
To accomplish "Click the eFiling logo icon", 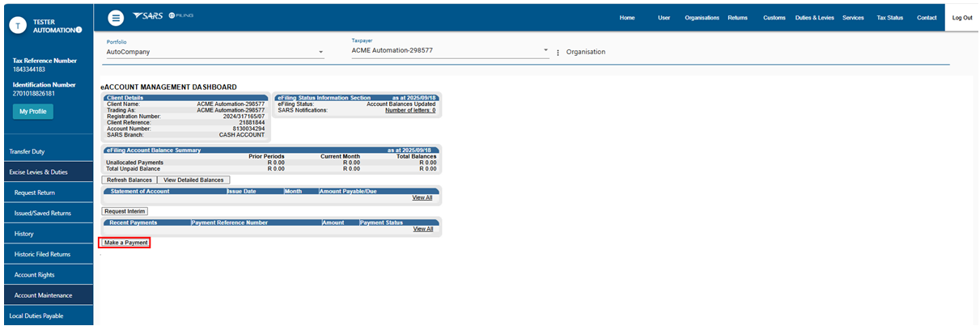I will pos(180,16).
